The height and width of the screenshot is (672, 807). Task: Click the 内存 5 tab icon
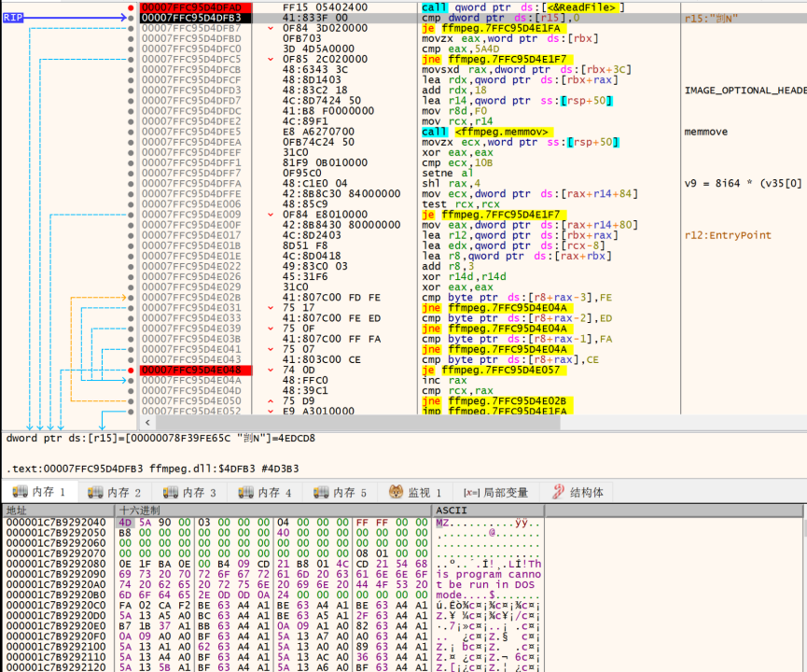(x=323, y=492)
